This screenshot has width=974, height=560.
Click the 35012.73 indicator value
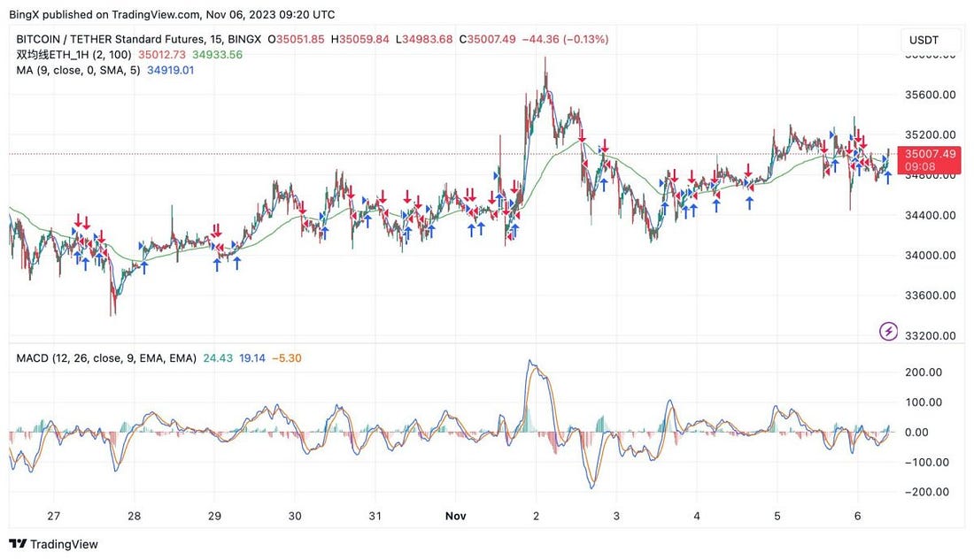point(161,55)
